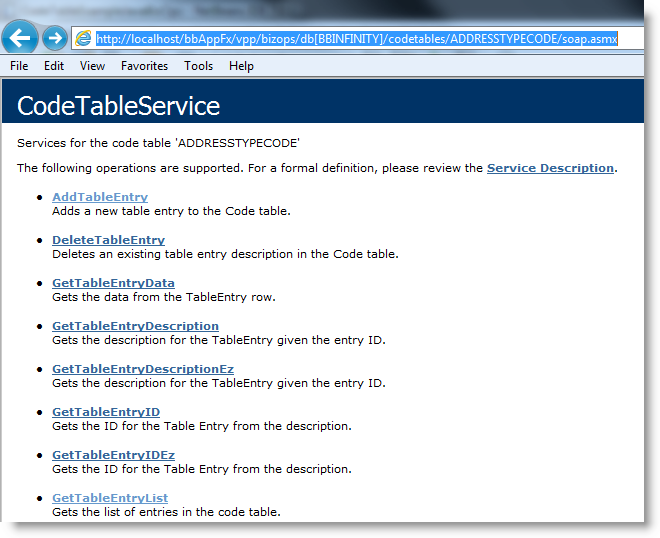Open the Edit menu
The image size is (660, 538).
point(53,66)
